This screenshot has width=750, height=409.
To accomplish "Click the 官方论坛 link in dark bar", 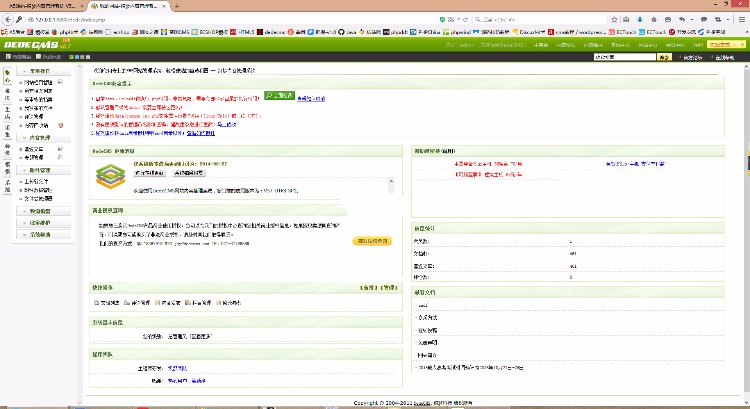I will coord(692,57).
